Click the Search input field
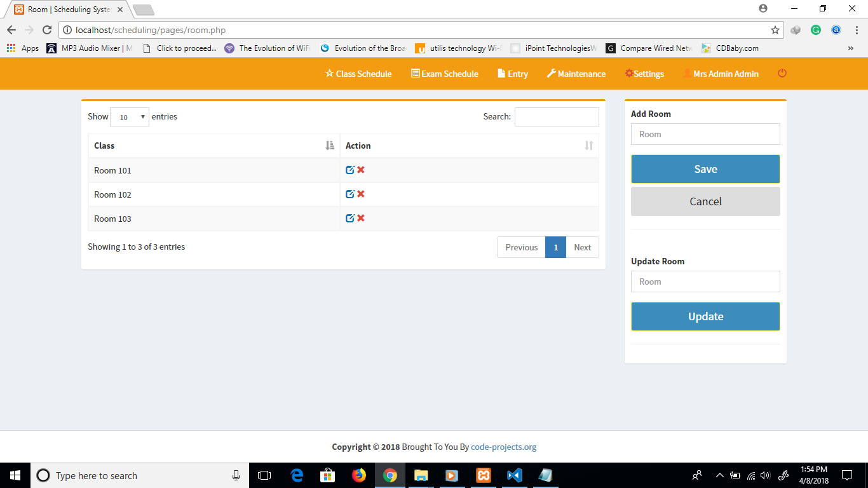The height and width of the screenshot is (488, 868). point(557,117)
